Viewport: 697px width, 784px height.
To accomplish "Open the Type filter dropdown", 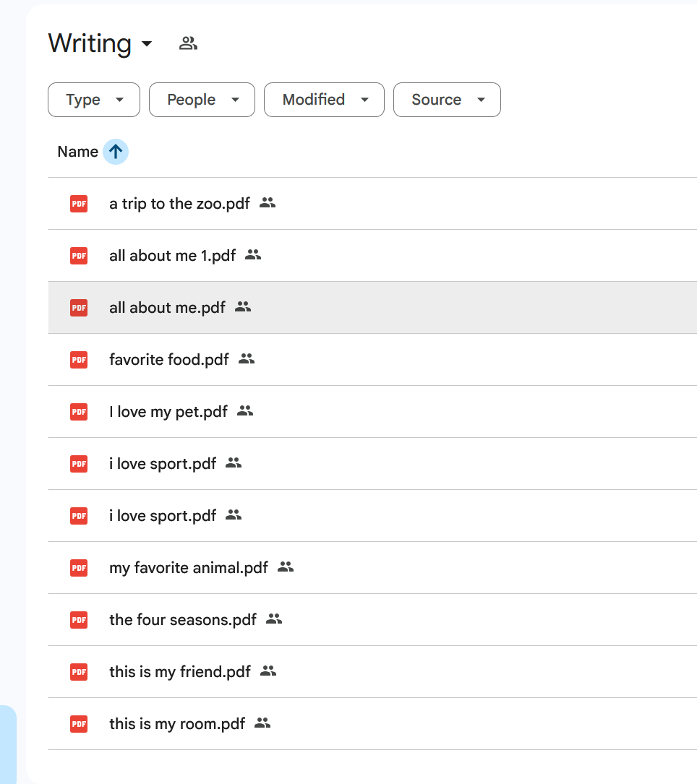I will pos(94,100).
